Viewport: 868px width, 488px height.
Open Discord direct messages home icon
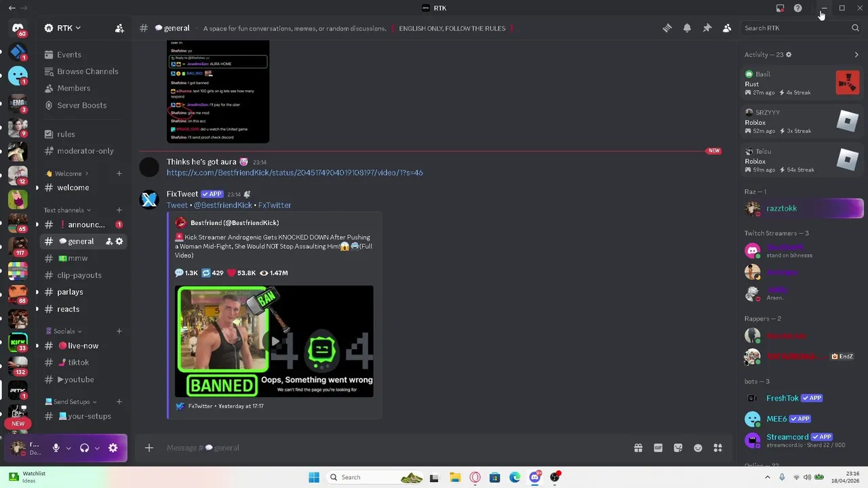coord(18,28)
